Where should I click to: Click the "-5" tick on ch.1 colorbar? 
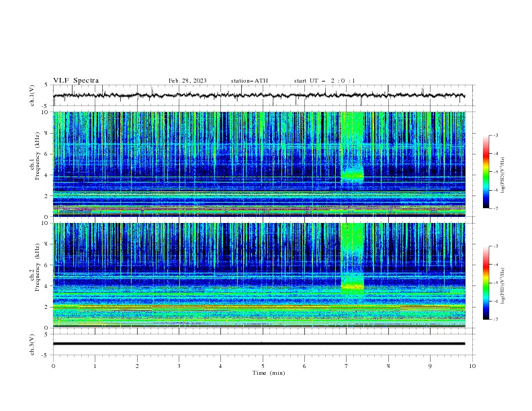point(495,172)
